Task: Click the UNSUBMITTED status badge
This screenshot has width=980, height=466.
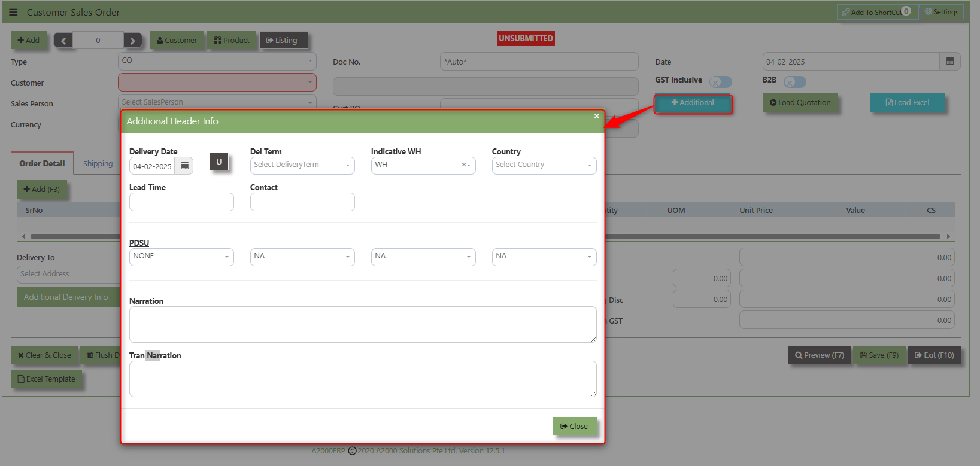Action: (x=526, y=38)
